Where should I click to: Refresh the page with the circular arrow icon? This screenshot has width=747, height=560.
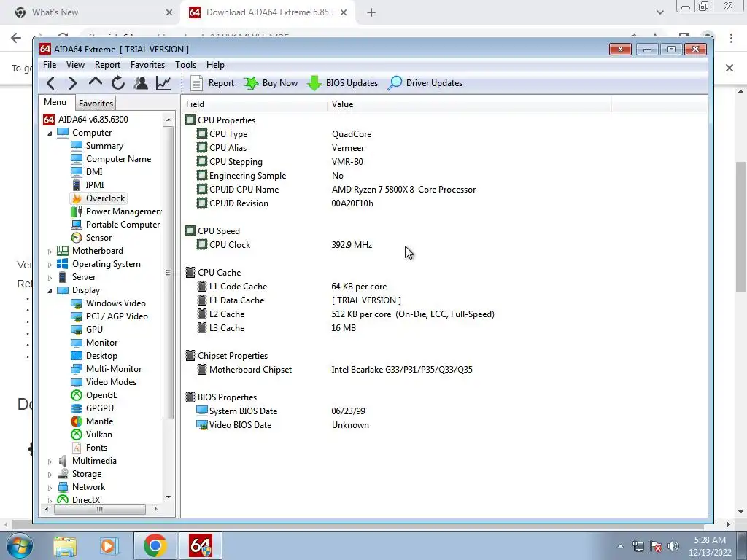pyautogui.click(x=118, y=83)
